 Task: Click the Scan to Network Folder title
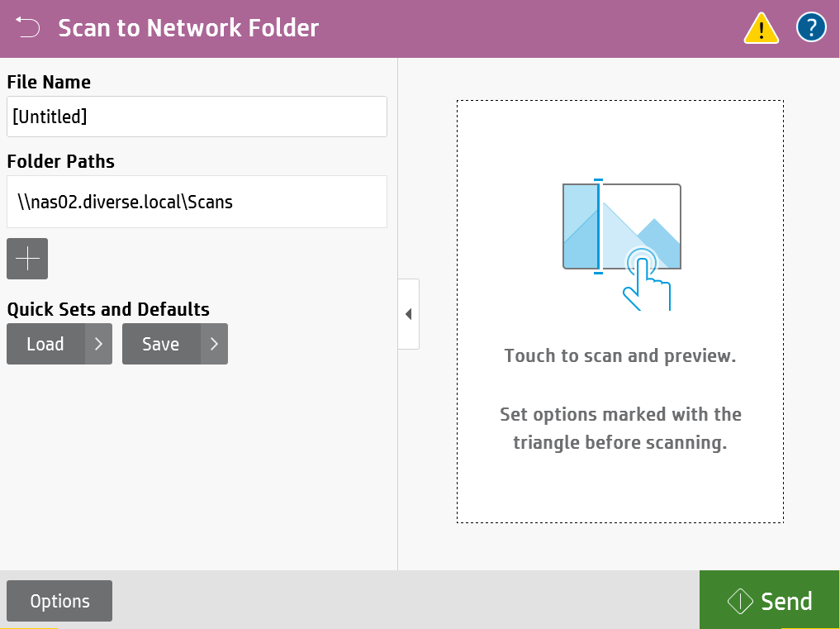click(188, 28)
